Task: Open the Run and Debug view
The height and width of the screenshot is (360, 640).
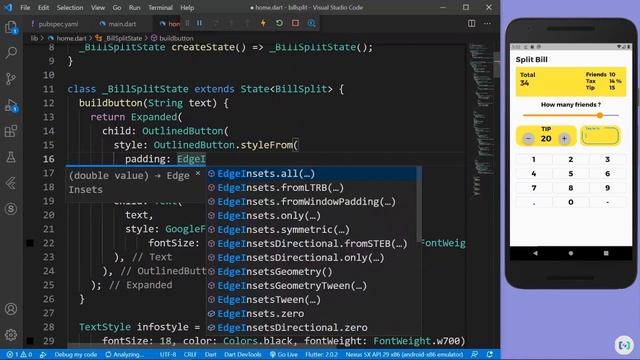Action: tap(11, 105)
